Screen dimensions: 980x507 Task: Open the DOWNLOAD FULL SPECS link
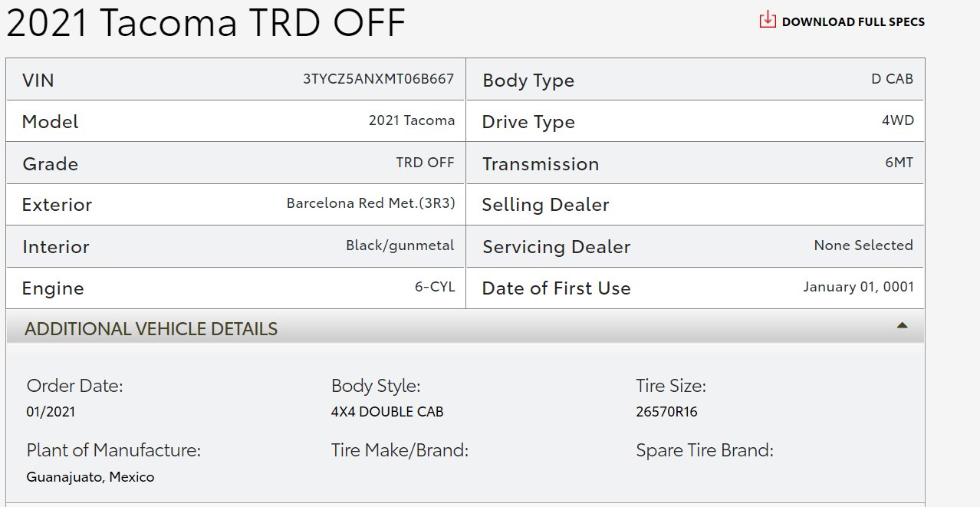pyautogui.click(x=853, y=21)
